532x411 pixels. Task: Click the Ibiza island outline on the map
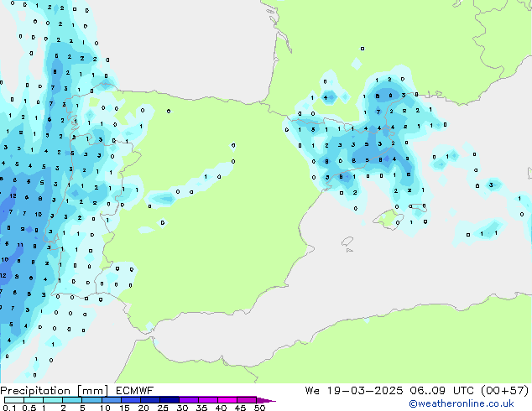(x=347, y=242)
